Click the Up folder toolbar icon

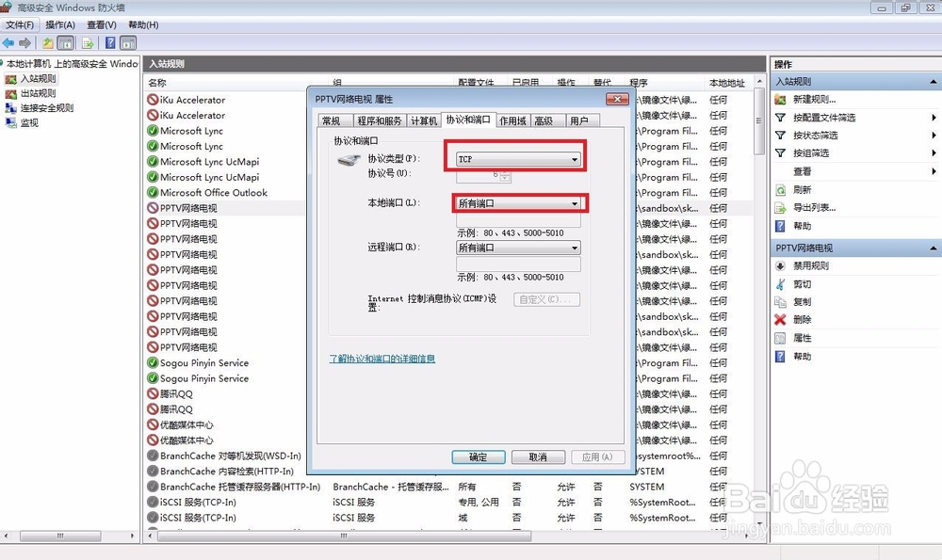(47, 43)
